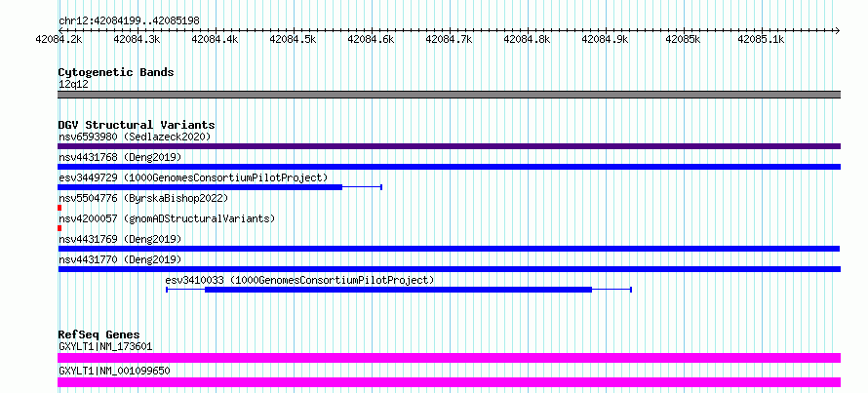Click the 42085k ruler tick label
This screenshot has width=868, height=393.
click(x=683, y=39)
